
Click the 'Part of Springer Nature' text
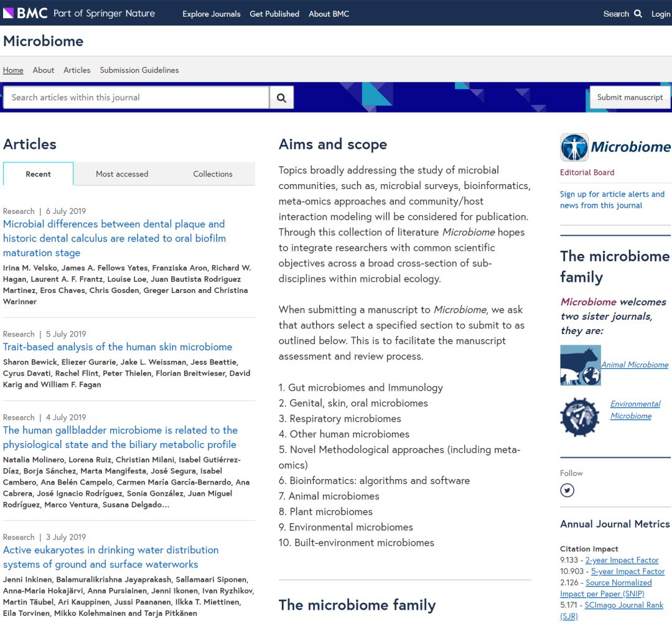[x=104, y=13]
